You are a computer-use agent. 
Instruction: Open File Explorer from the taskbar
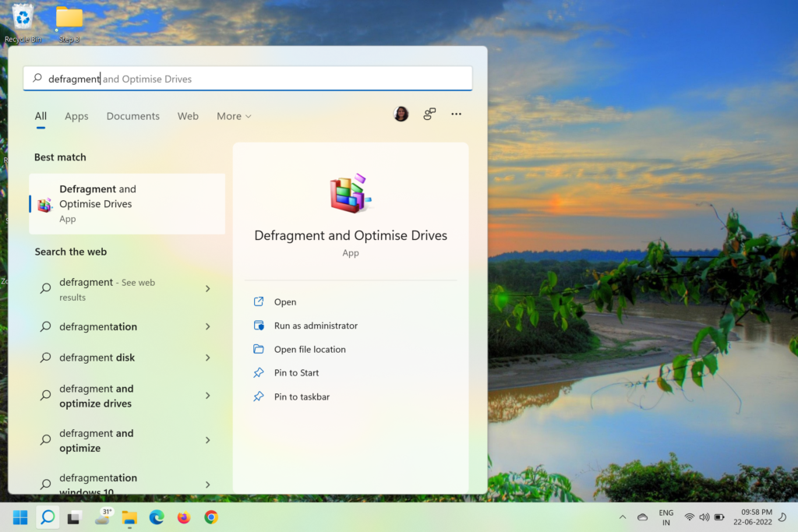coord(129,517)
